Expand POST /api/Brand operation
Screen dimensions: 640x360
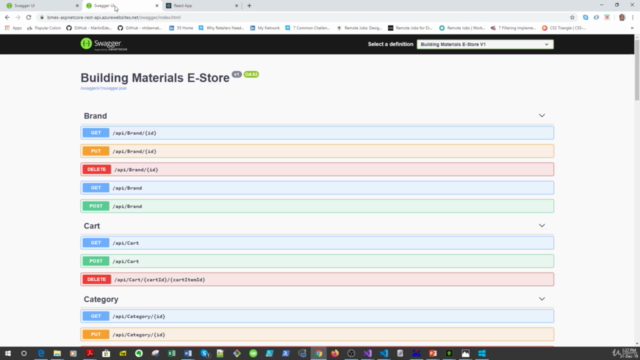(x=317, y=206)
